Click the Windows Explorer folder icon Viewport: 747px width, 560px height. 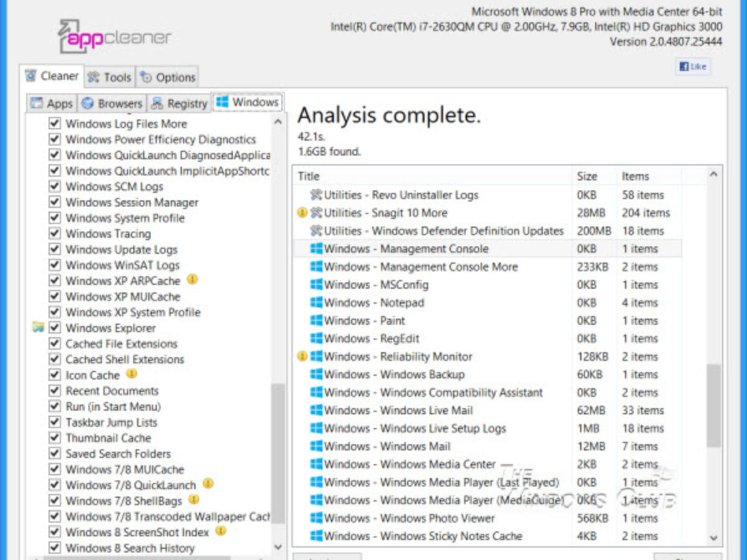[x=38, y=327]
